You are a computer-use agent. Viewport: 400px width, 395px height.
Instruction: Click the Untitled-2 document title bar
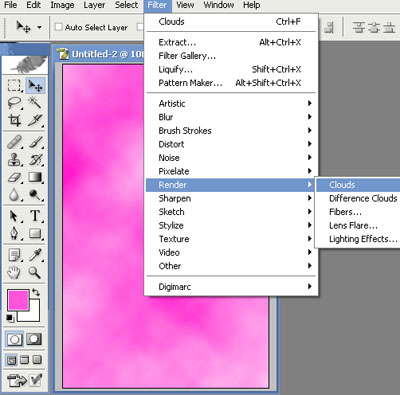click(x=99, y=54)
